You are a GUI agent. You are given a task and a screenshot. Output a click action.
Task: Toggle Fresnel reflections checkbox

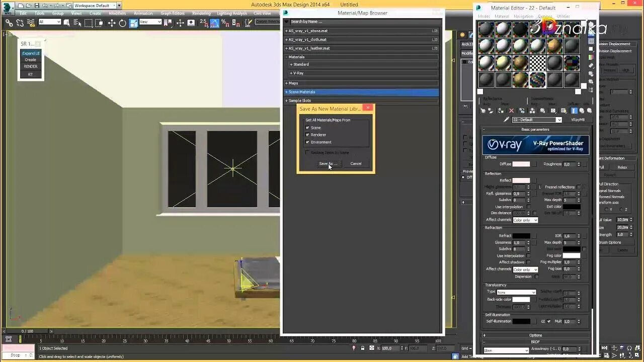pyautogui.click(x=579, y=187)
